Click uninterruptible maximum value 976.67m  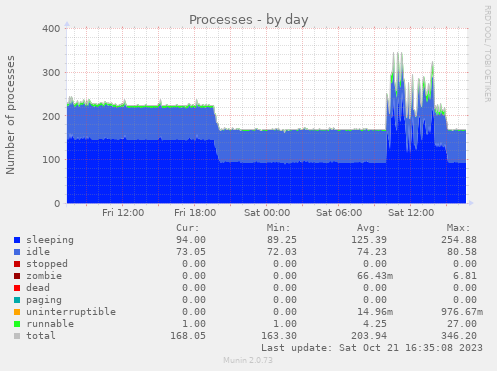pos(462,312)
